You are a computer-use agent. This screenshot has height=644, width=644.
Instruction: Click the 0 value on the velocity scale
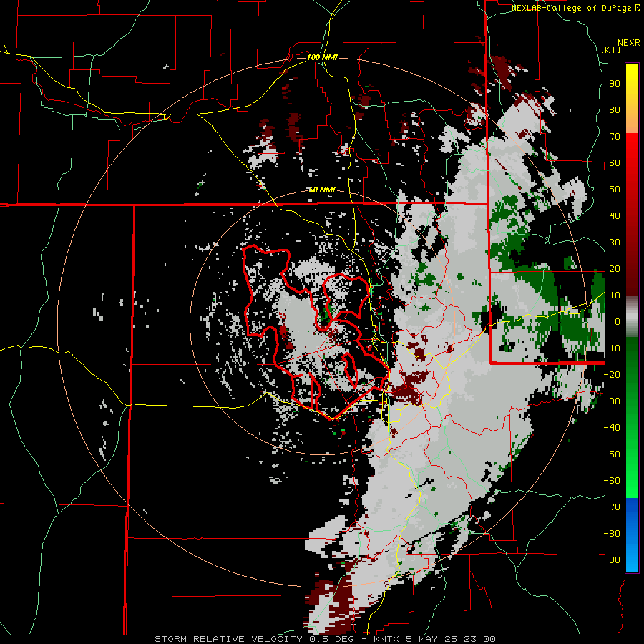point(618,321)
